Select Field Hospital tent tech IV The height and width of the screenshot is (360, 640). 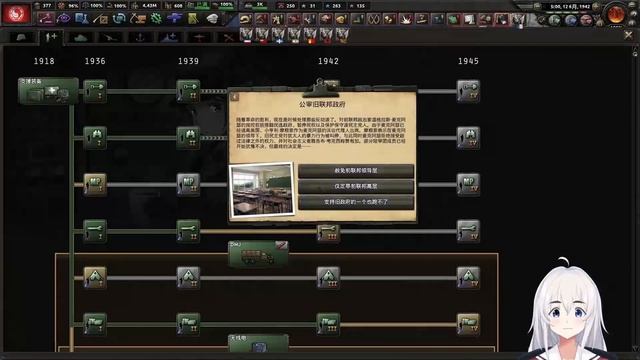click(468, 278)
